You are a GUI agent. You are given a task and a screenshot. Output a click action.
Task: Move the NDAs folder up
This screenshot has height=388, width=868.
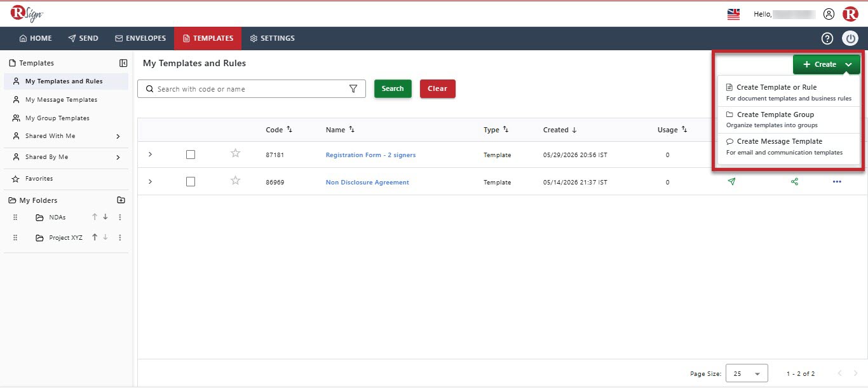(95, 217)
